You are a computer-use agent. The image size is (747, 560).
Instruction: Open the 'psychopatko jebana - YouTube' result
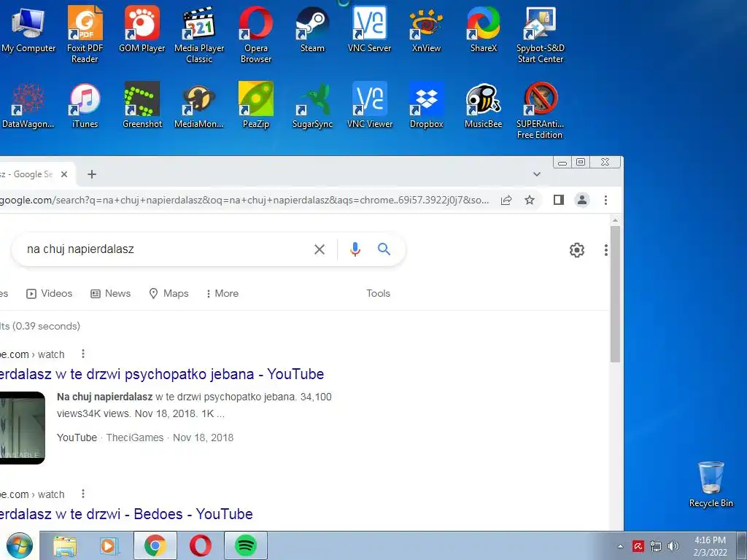click(x=162, y=374)
